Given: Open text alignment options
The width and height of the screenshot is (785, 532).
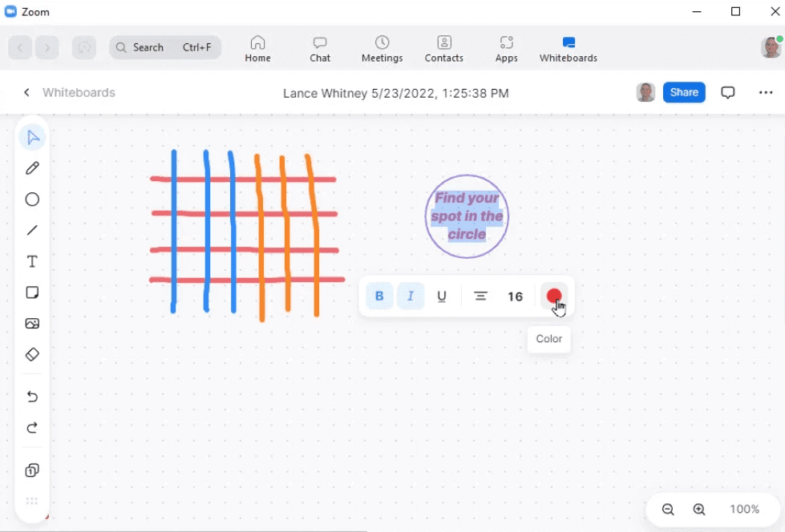Looking at the screenshot, I should [x=480, y=296].
